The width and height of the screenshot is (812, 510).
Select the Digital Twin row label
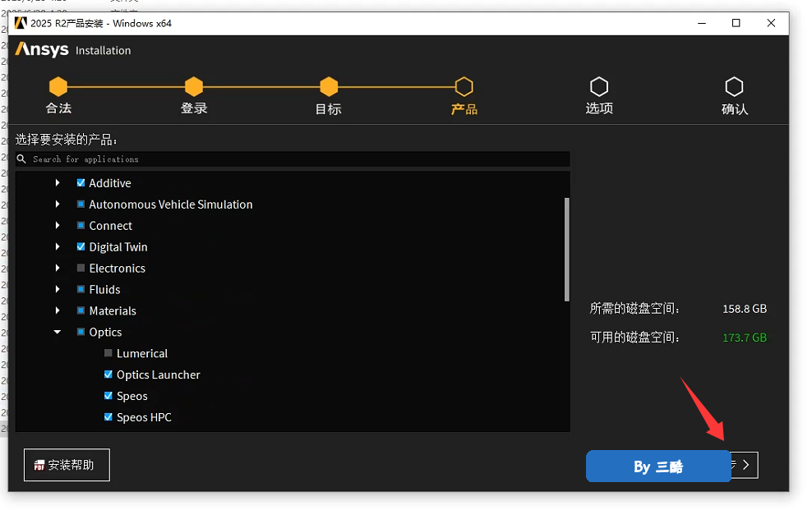click(x=118, y=247)
